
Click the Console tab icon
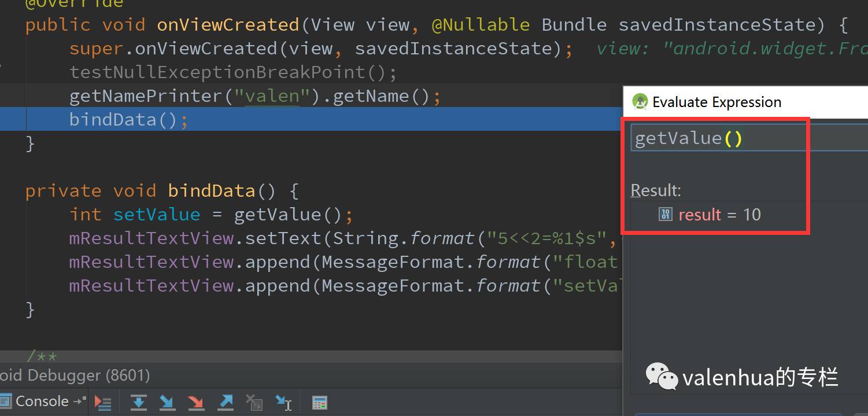(6, 401)
